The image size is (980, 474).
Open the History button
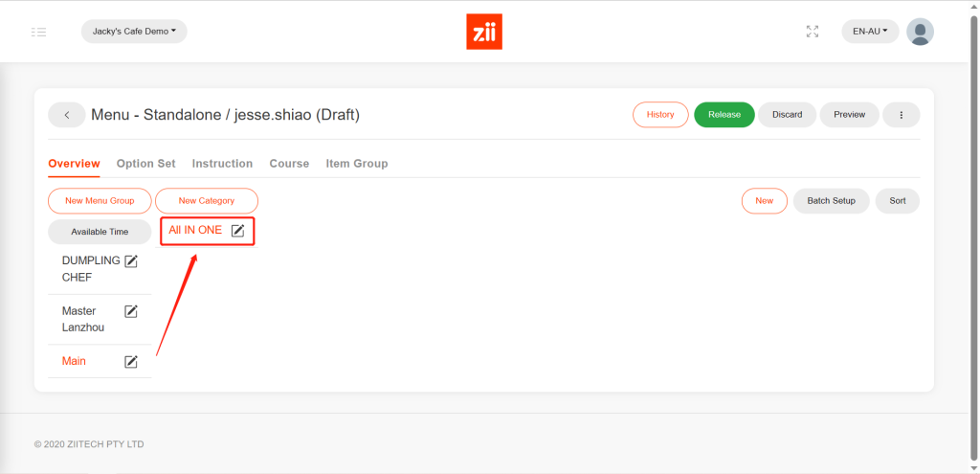pyautogui.click(x=660, y=115)
